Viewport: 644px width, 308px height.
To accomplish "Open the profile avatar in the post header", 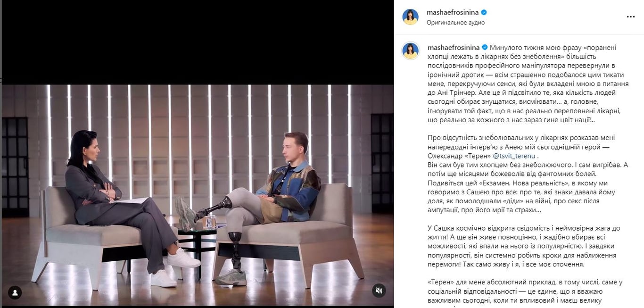I will [x=410, y=17].
